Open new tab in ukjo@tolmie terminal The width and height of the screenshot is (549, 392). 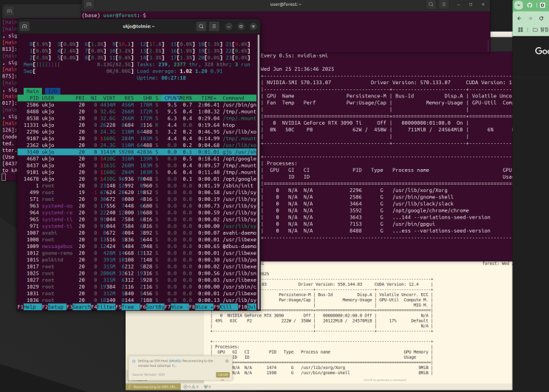(24, 26)
